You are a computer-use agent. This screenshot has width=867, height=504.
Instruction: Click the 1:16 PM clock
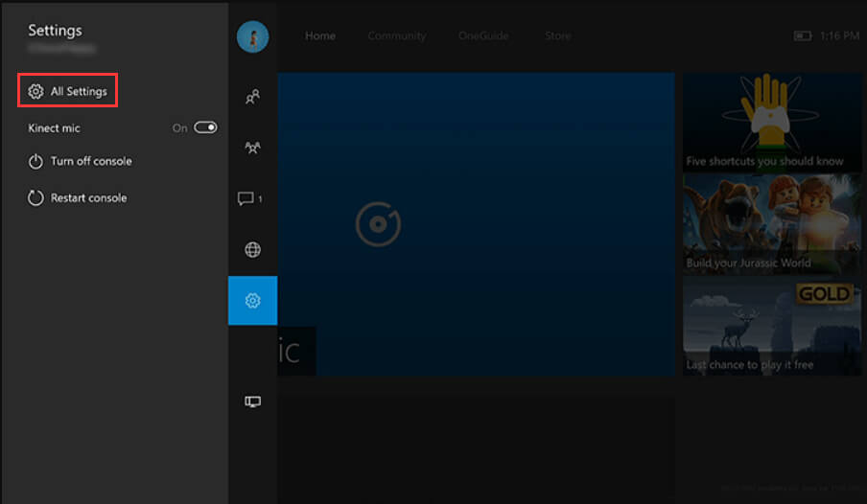pos(839,35)
